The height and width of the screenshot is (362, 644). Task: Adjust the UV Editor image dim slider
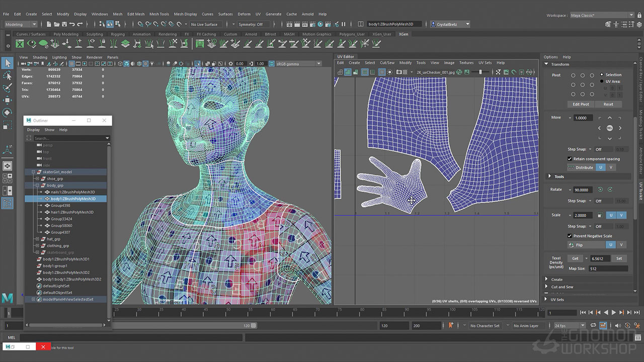click(x=480, y=72)
